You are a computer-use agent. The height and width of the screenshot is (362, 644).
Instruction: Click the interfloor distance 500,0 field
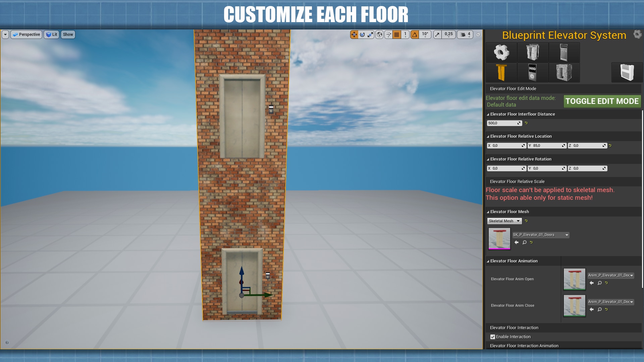[x=502, y=123]
